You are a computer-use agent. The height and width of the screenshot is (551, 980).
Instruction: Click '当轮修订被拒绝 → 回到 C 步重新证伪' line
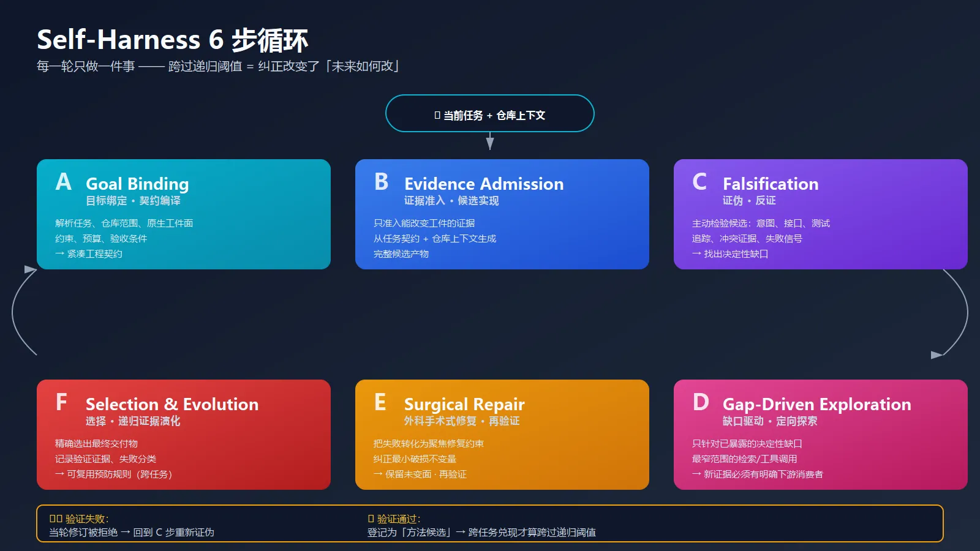point(132,533)
